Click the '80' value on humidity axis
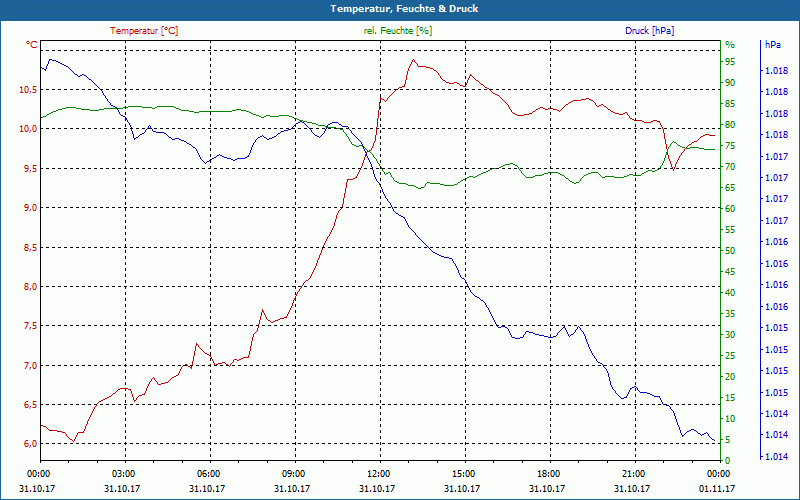Image resolution: width=800 pixels, height=500 pixels. click(x=730, y=125)
